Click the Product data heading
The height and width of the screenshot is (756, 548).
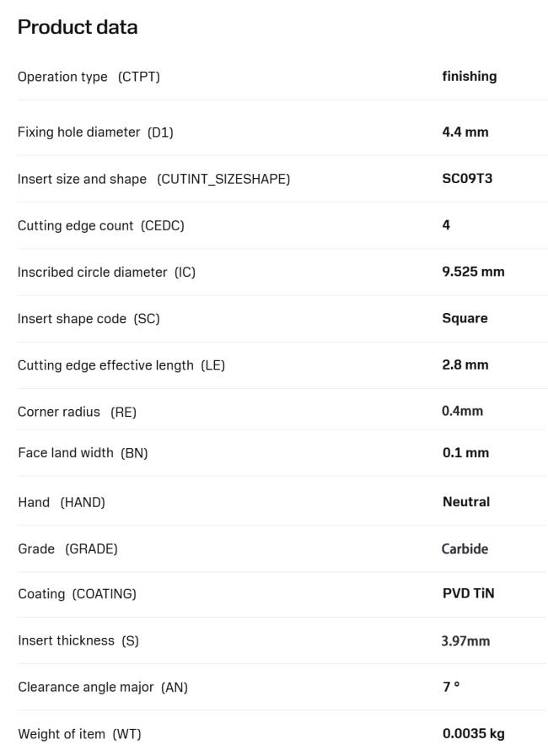78,27
